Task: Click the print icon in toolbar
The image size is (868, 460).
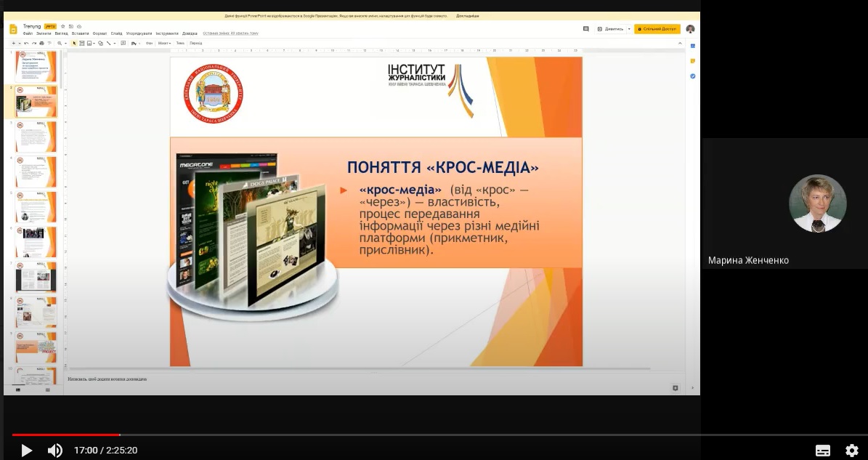Action: [x=41, y=43]
